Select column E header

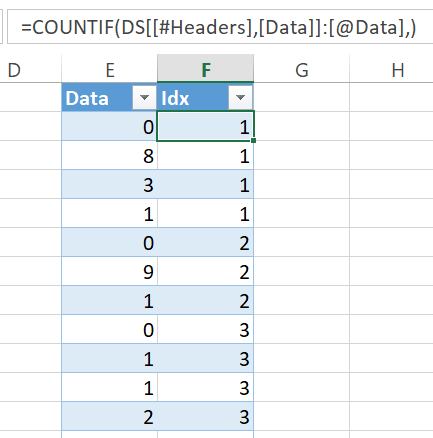click(x=110, y=69)
